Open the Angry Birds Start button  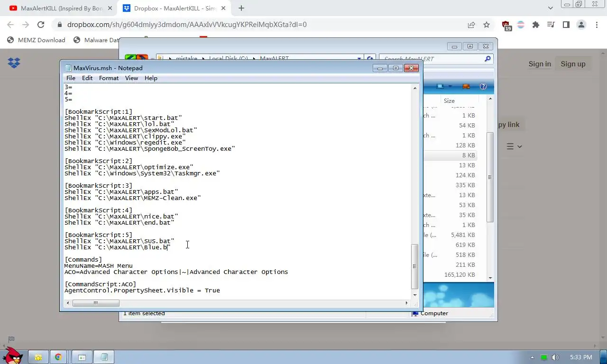pos(12,355)
